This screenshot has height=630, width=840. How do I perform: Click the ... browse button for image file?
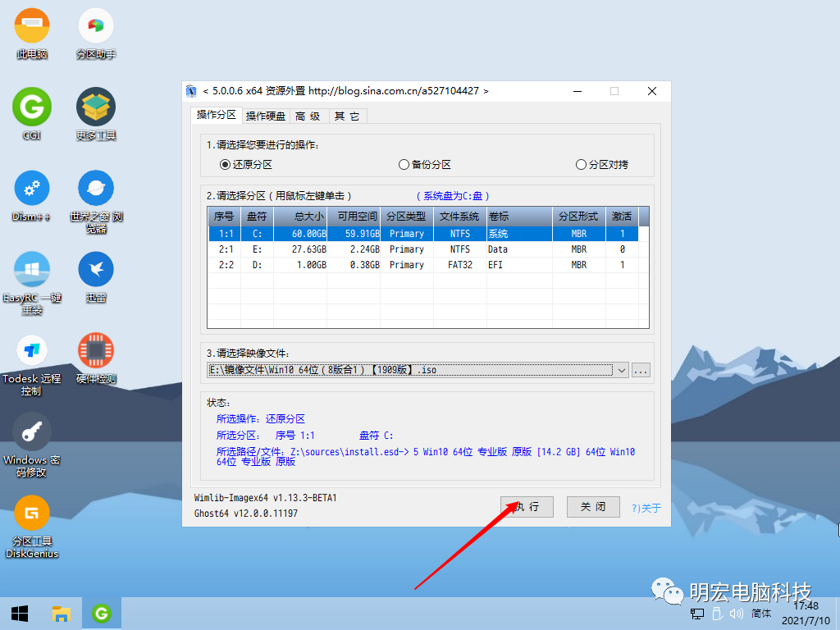[x=641, y=370]
